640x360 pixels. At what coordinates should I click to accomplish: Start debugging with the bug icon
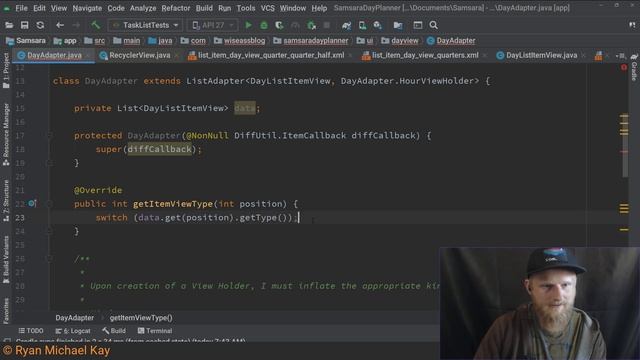point(264,25)
